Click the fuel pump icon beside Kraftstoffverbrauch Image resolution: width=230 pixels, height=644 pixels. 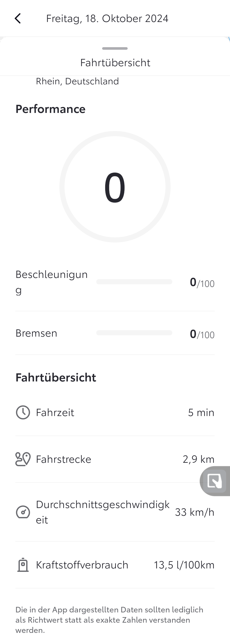pos(23,565)
